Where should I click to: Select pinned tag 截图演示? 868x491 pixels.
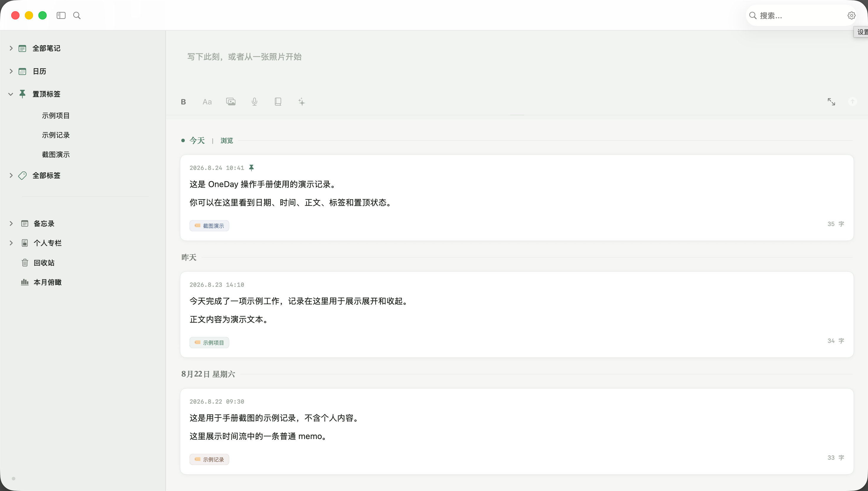click(x=56, y=154)
